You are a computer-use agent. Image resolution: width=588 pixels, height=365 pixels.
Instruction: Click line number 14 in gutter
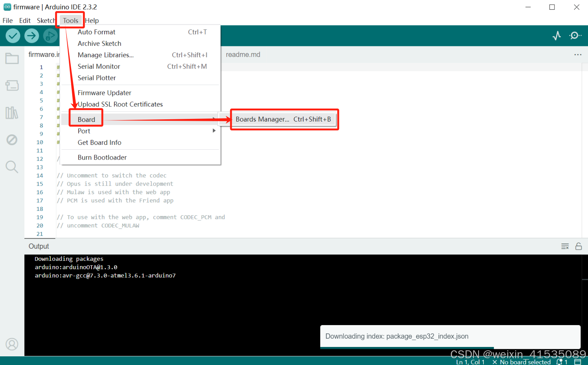pyautogui.click(x=40, y=175)
